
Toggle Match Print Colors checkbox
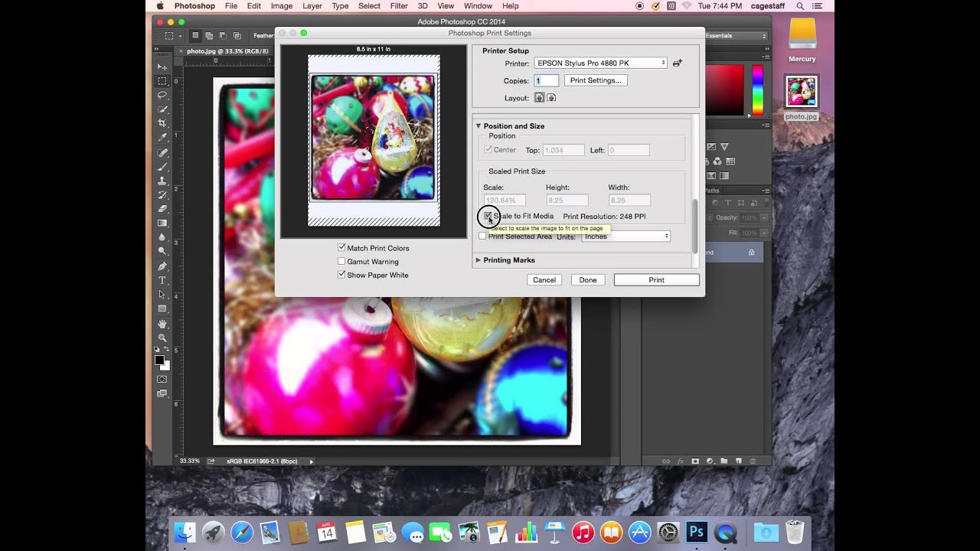[341, 248]
